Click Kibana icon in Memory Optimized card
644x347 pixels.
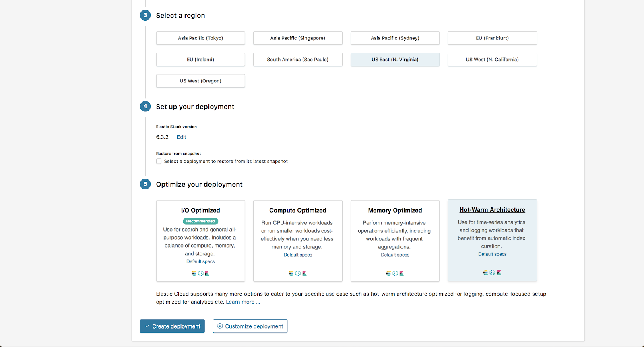[402, 273]
